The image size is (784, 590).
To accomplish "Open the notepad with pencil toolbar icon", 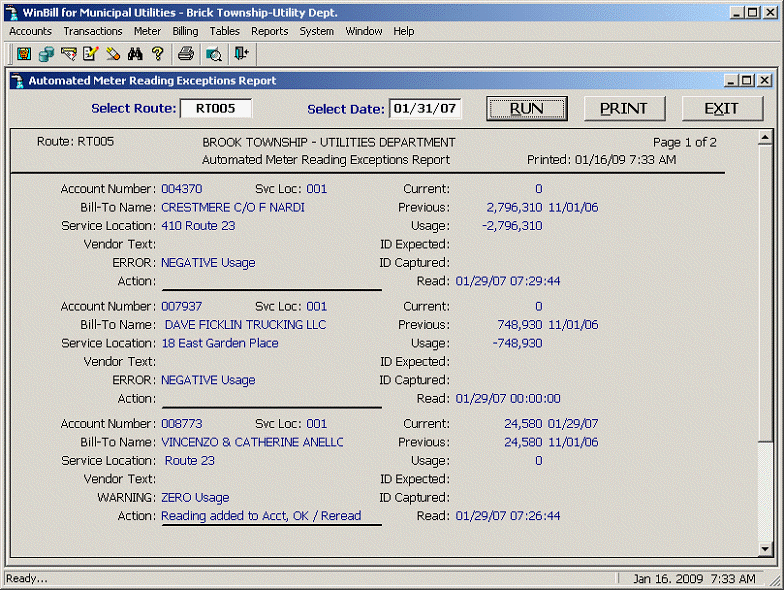I will tap(90, 54).
